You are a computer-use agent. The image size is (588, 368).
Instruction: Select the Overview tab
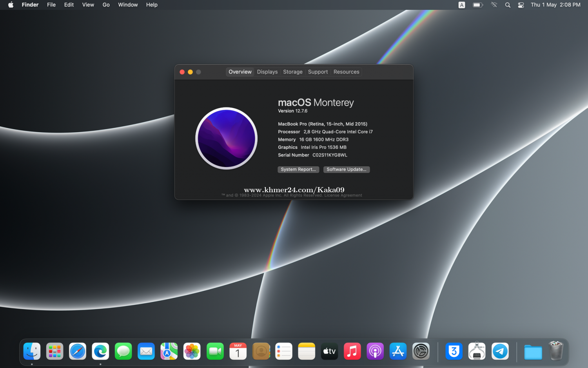coord(240,72)
